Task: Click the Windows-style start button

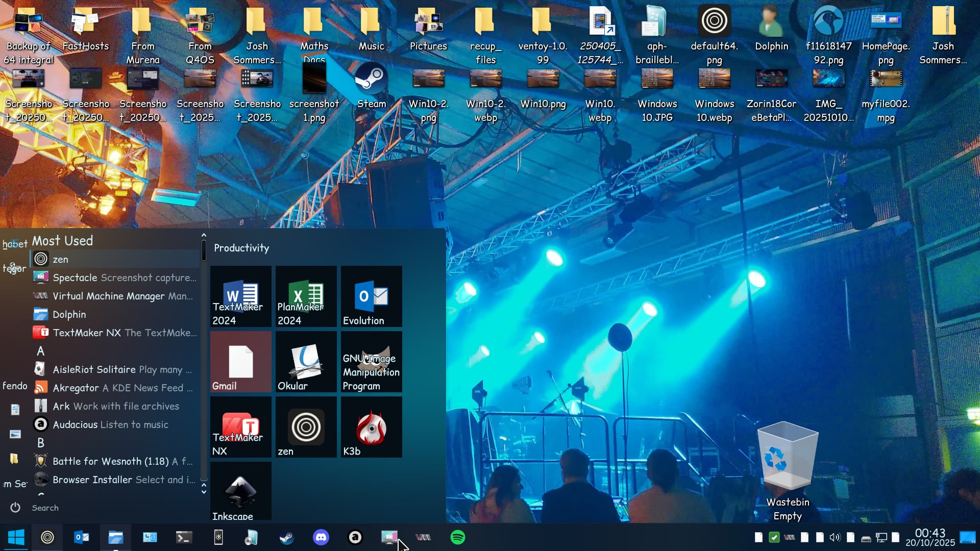Action: 16,537
